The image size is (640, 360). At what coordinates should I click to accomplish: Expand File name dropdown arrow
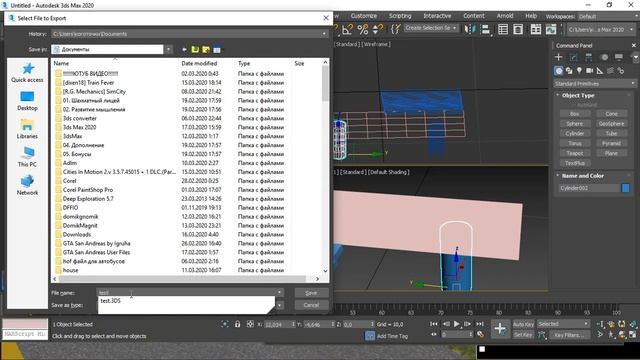[280, 293]
